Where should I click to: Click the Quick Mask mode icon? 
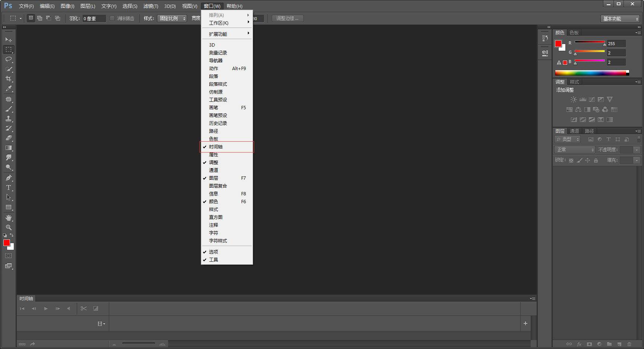click(9, 256)
